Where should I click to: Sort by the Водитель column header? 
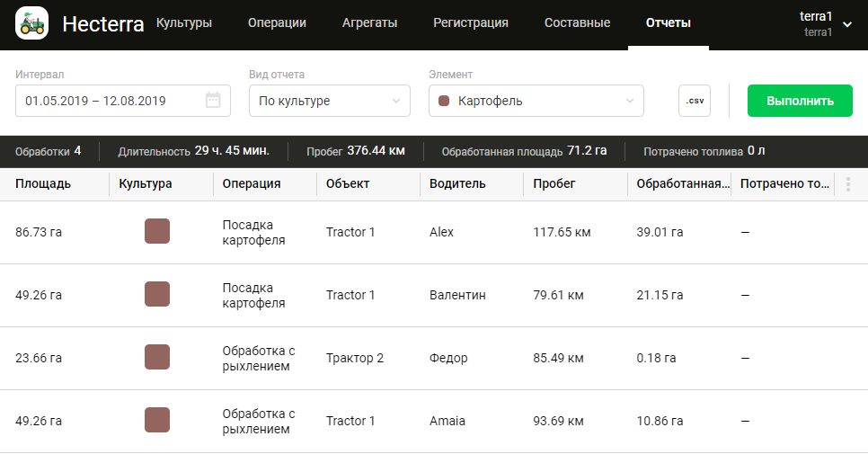tap(457, 184)
